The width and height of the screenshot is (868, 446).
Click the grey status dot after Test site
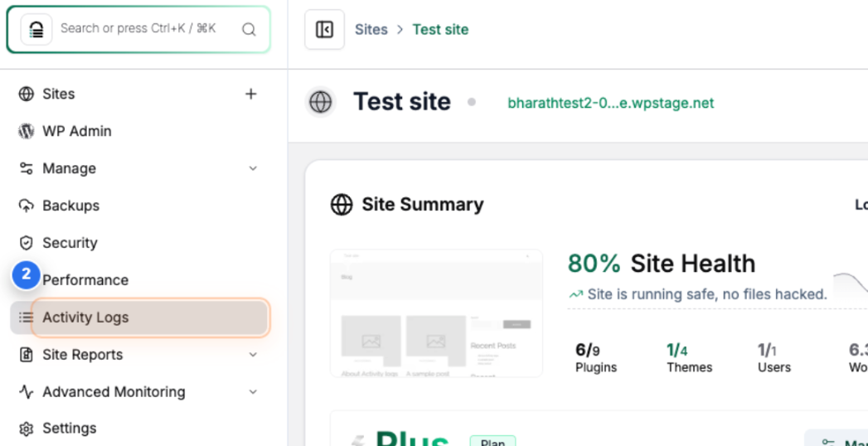pyautogui.click(x=472, y=102)
